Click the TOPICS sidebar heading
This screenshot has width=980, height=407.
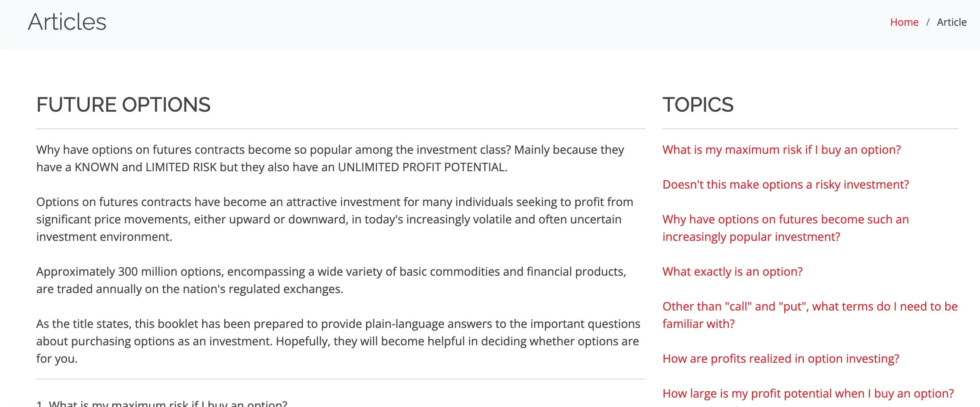[698, 105]
